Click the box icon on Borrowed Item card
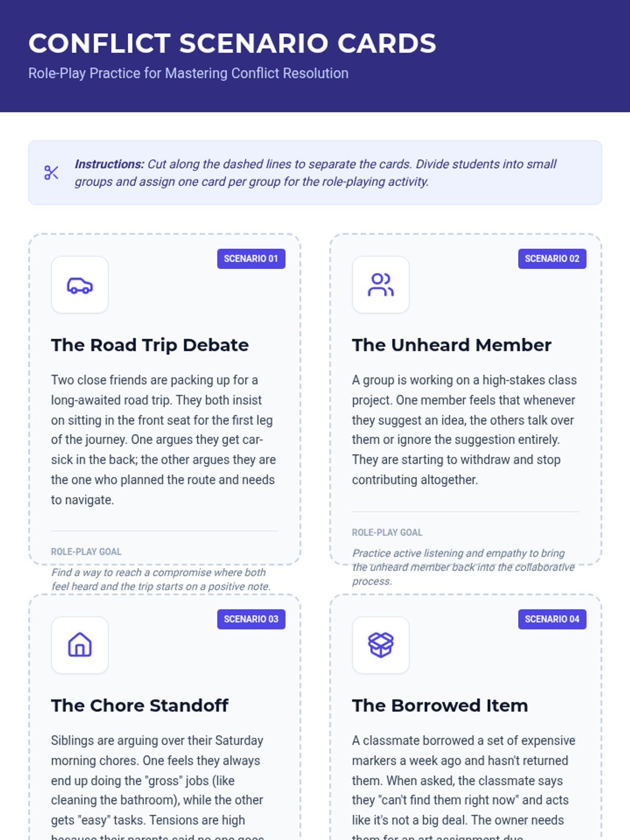The height and width of the screenshot is (840, 630). [381, 645]
